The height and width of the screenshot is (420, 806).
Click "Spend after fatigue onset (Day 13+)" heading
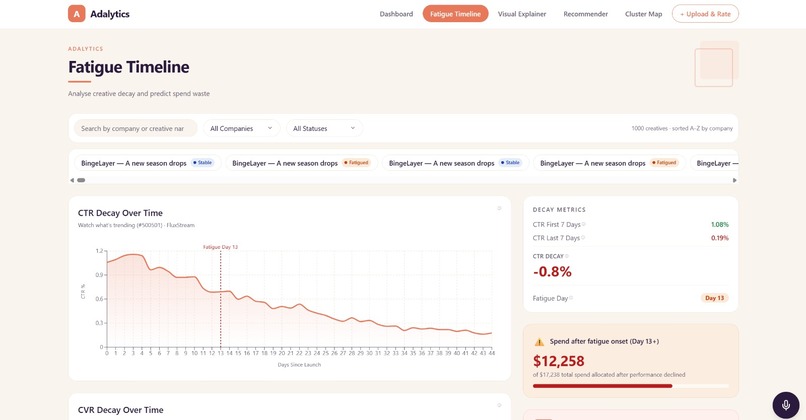(x=604, y=341)
